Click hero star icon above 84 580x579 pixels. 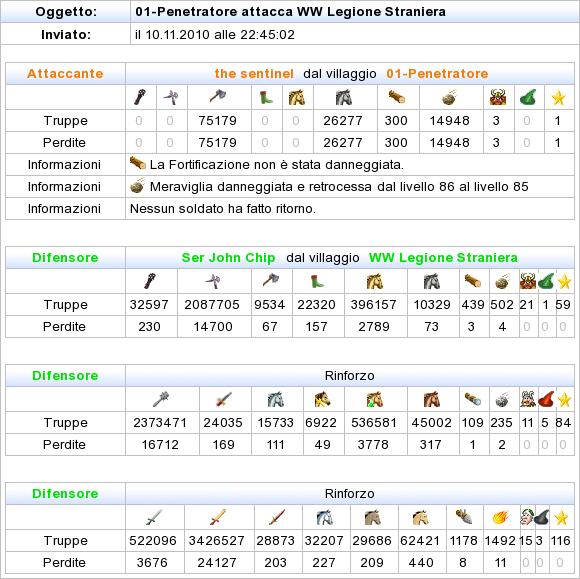[564, 400]
